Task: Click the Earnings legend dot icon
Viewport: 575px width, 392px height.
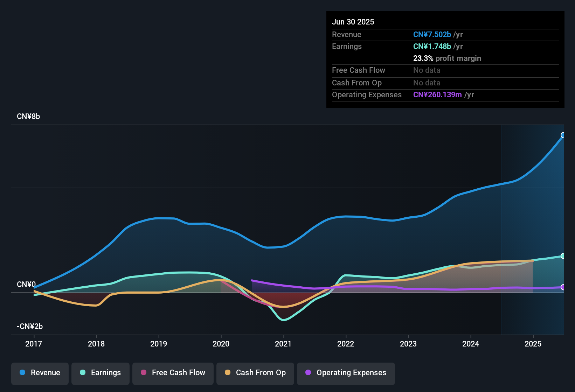Action: click(83, 373)
